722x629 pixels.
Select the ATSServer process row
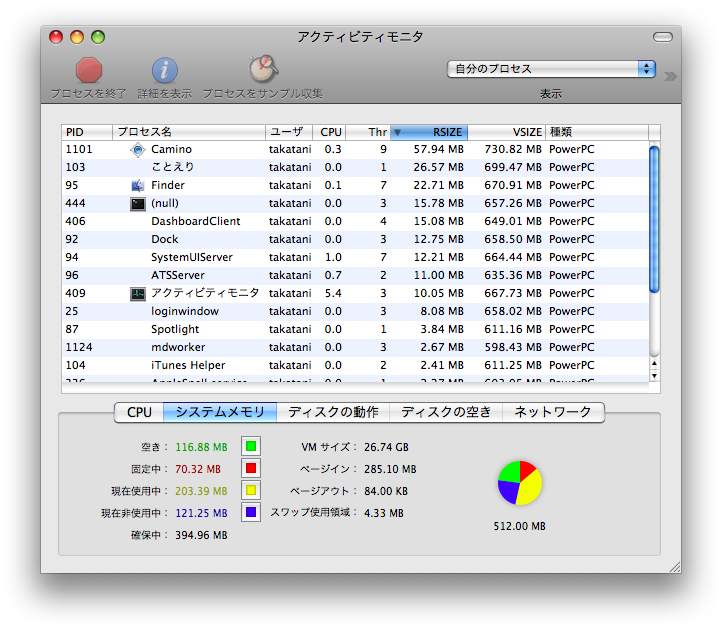355,275
